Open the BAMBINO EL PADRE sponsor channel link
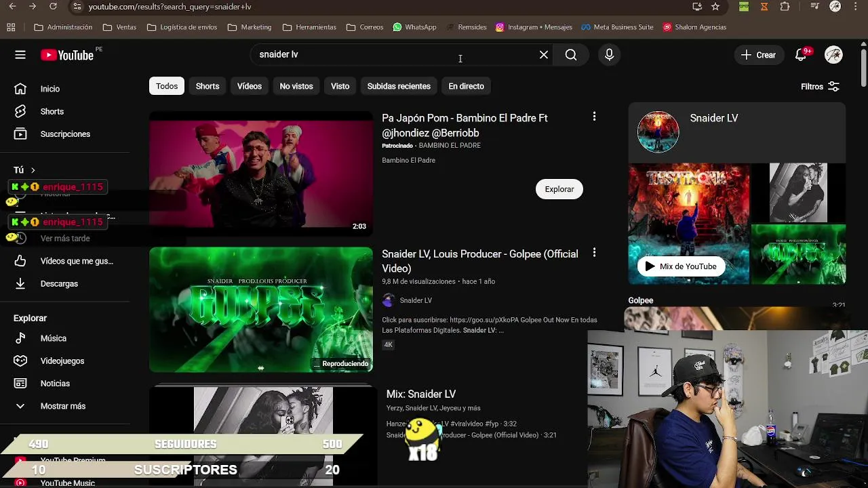 [x=450, y=146]
